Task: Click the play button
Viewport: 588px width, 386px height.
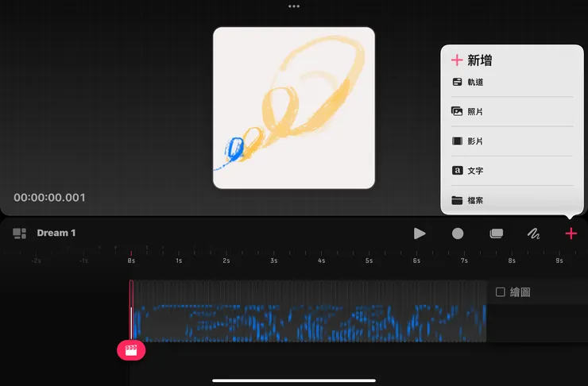Action: pos(420,234)
